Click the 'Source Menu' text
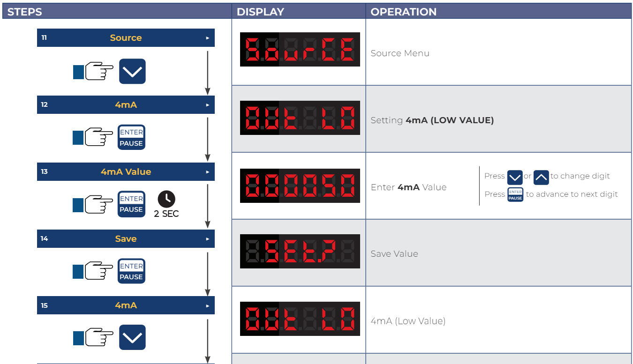The image size is (633, 364). 400,53
